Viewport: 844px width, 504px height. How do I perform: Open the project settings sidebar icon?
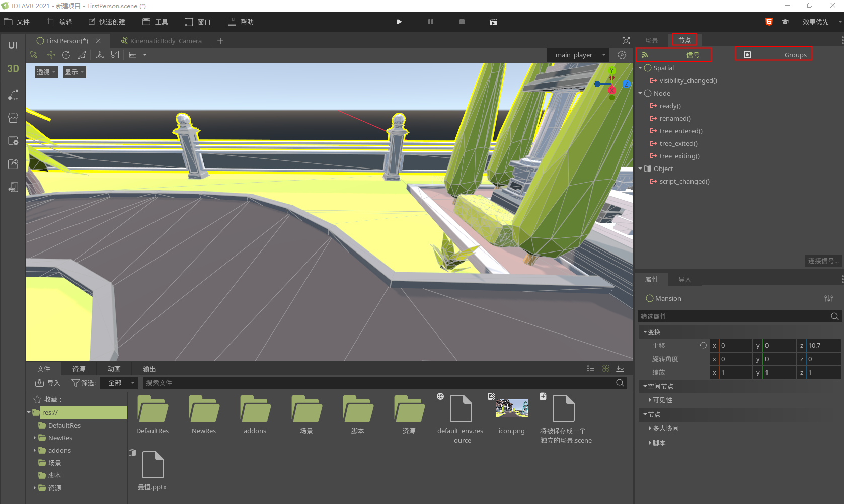[13, 141]
